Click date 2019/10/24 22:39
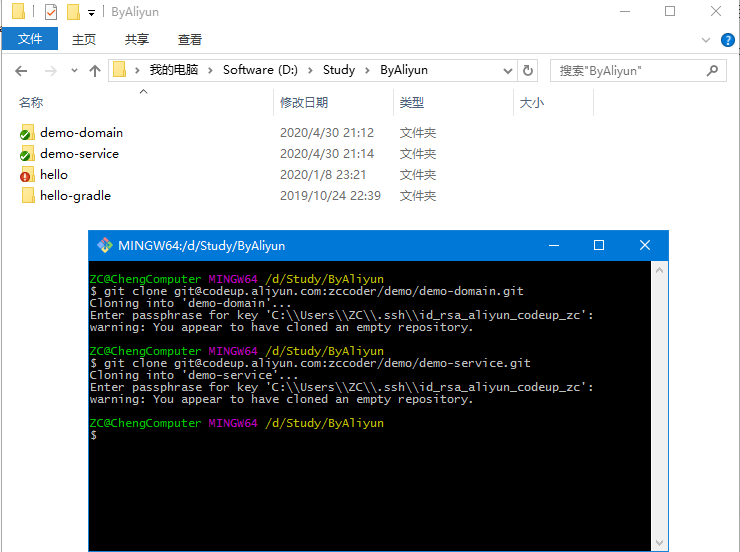The height and width of the screenshot is (552, 740). point(330,196)
